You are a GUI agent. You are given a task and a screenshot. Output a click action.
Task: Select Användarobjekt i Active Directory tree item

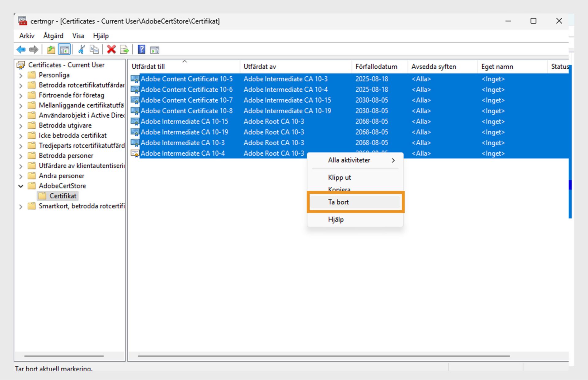[x=81, y=116]
